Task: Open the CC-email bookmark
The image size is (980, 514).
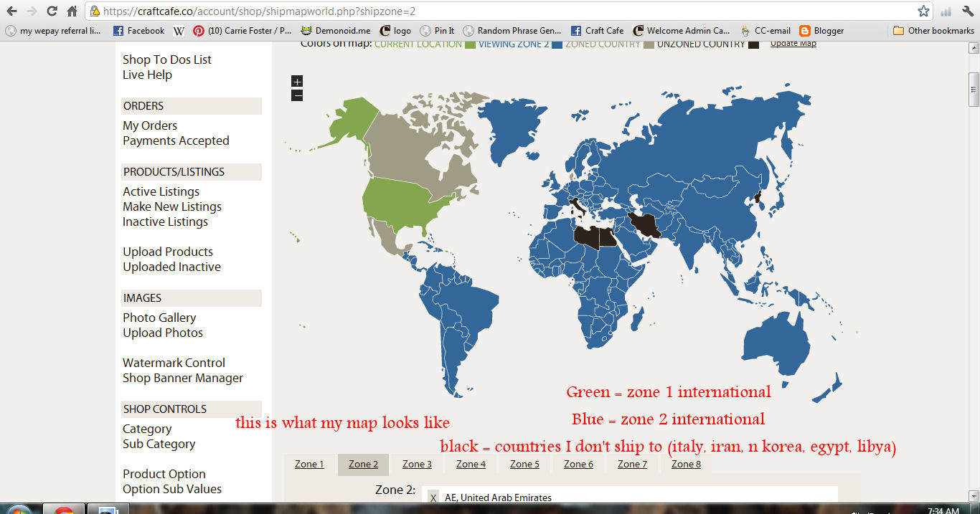Action: point(765,31)
